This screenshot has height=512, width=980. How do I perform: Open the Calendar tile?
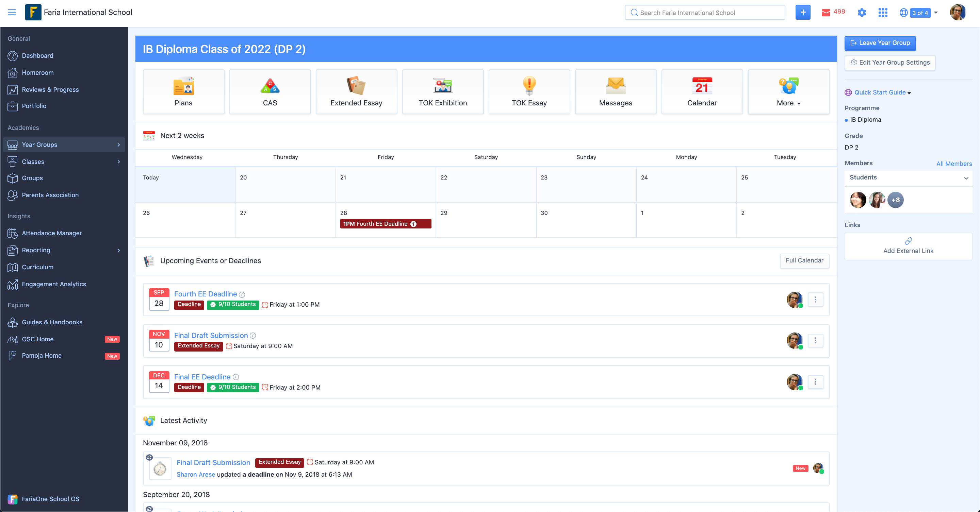coord(702,91)
